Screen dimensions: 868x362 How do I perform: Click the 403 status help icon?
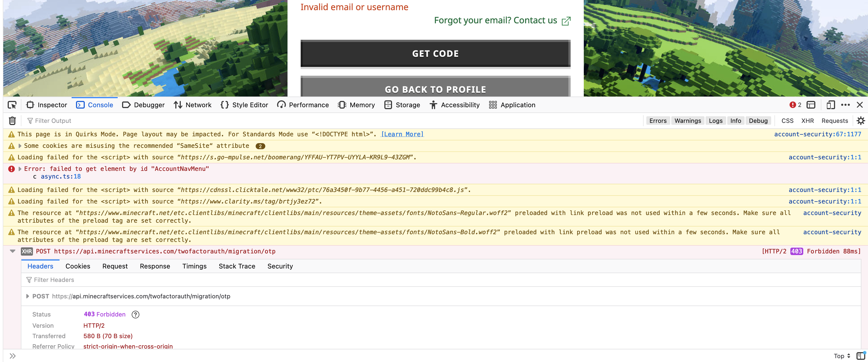(135, 314)
